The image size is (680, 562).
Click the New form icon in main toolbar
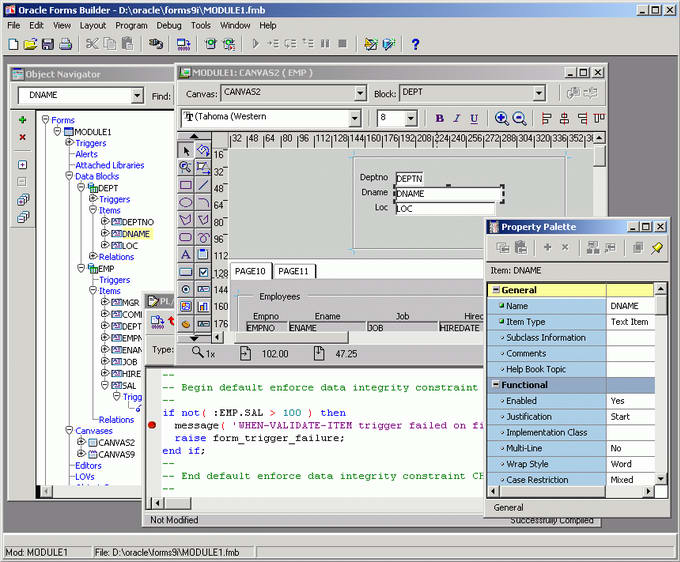tap(13, 44)
